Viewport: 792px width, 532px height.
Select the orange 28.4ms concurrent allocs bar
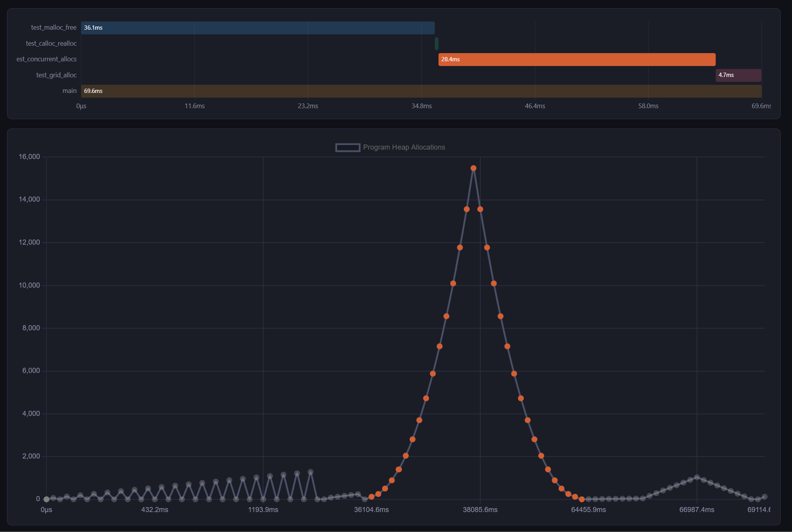point(577,59)
